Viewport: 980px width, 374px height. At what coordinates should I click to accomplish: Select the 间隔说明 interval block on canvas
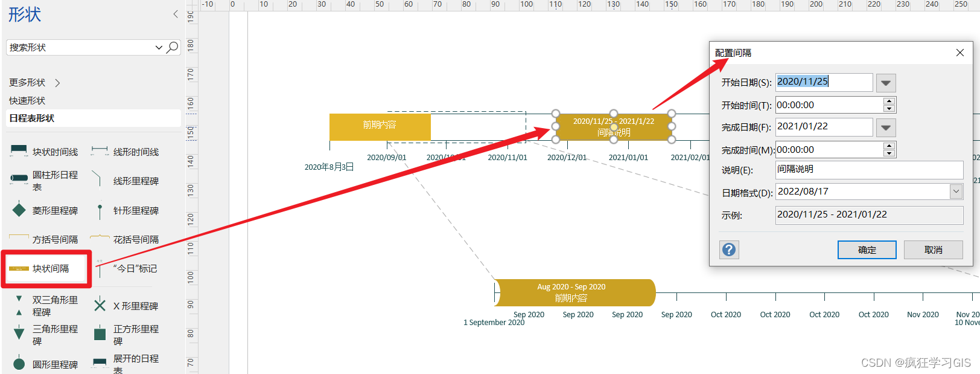[x=614, y=127]
